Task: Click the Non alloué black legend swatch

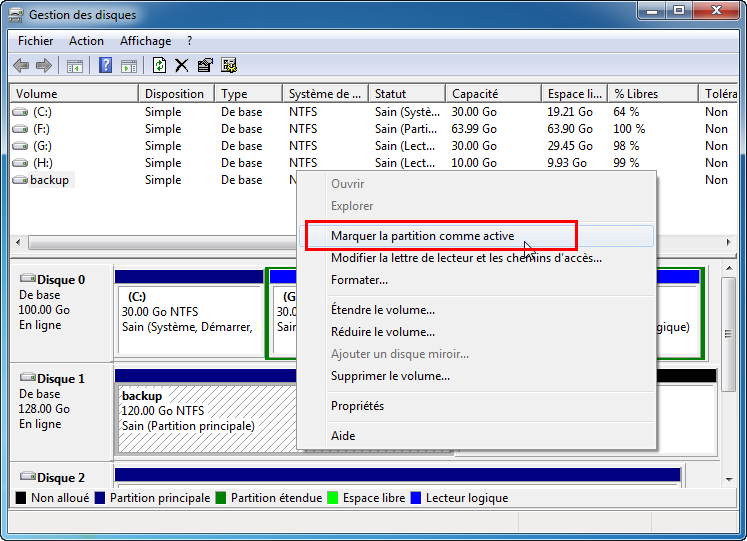Action: (20, 498)
